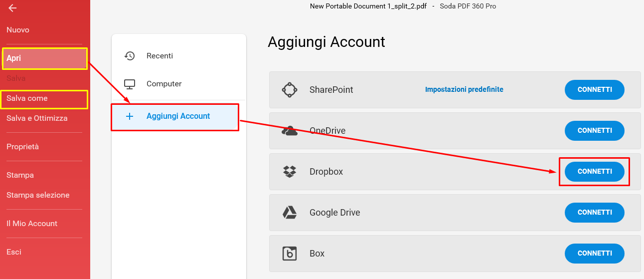Viewport: 644px width, 279px height.
Task: Click the Dropbox label text
Action: coord(326,172)
